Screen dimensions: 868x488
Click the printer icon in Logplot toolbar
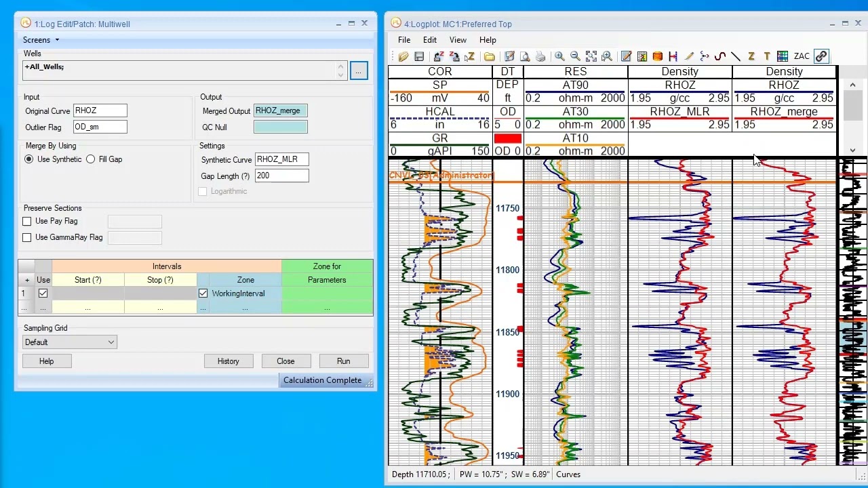[x=540, y=56]
